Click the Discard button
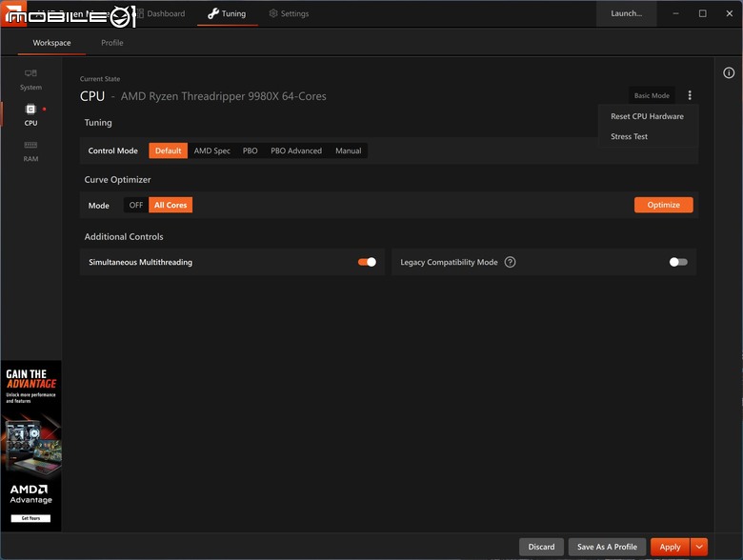Image resolution: width=743 pixels, height=560 pixels. 541,547
